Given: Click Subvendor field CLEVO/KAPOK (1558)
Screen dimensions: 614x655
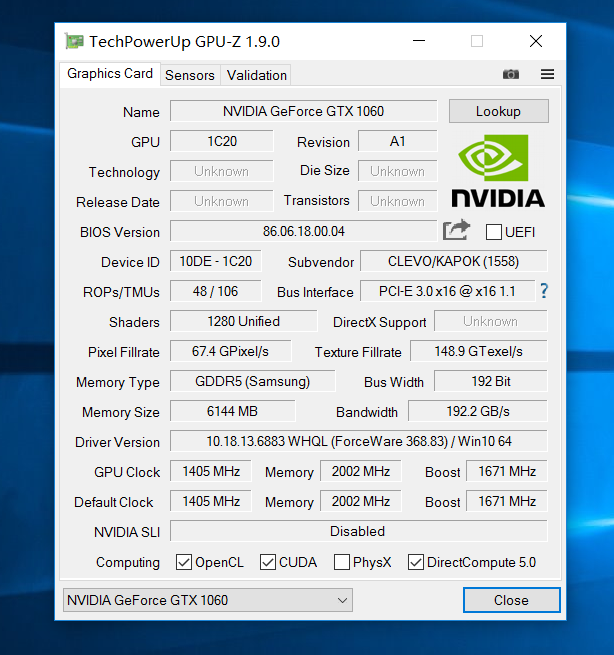Looking at the screenshot, I should pos(454,261).
